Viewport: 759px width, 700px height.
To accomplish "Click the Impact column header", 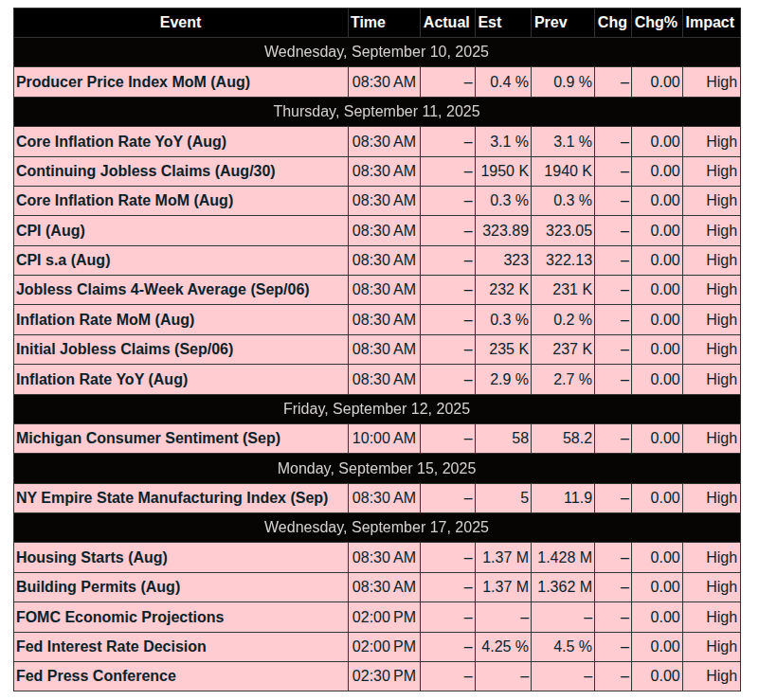I will (711, 22).
